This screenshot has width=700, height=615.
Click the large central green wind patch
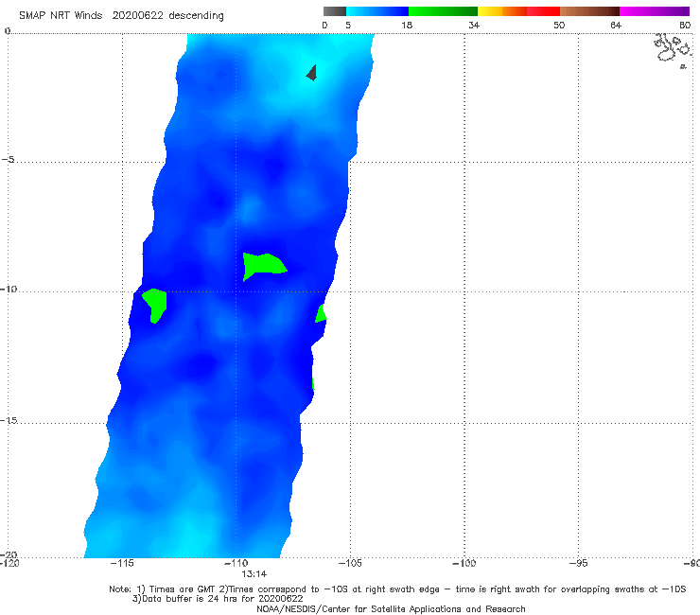tap(263, 266)
